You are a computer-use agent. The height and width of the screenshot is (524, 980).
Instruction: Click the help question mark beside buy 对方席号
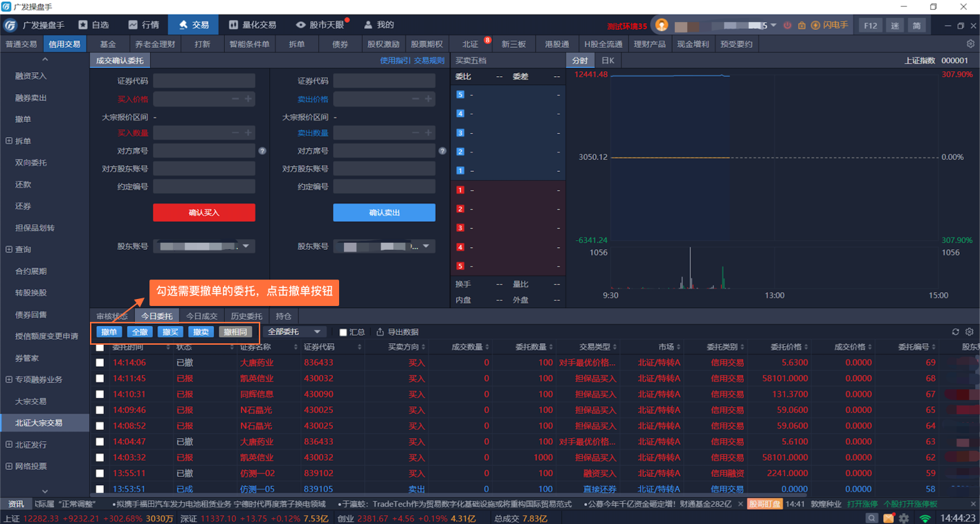pos(262,151)
